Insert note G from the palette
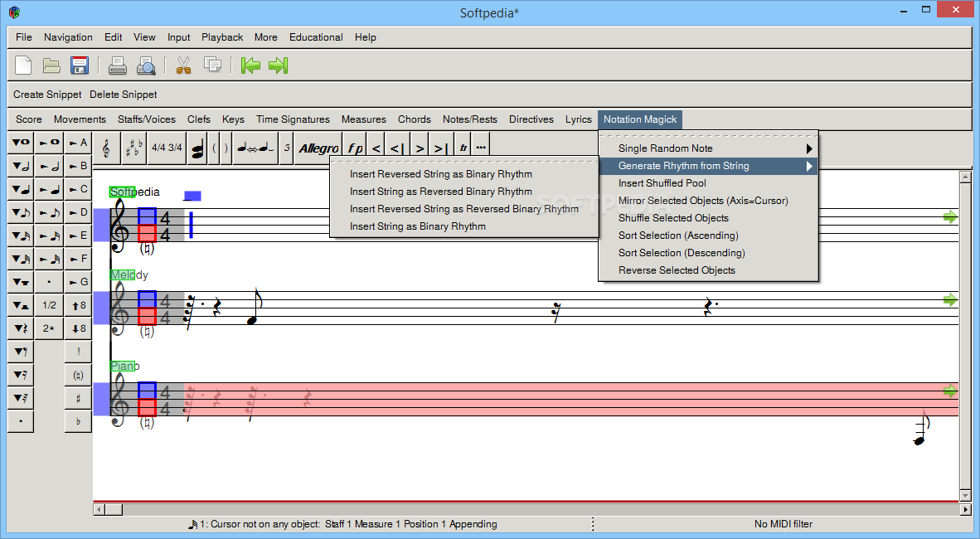The height and width of the screenshot is (539, 980). [x=78, y=281]
